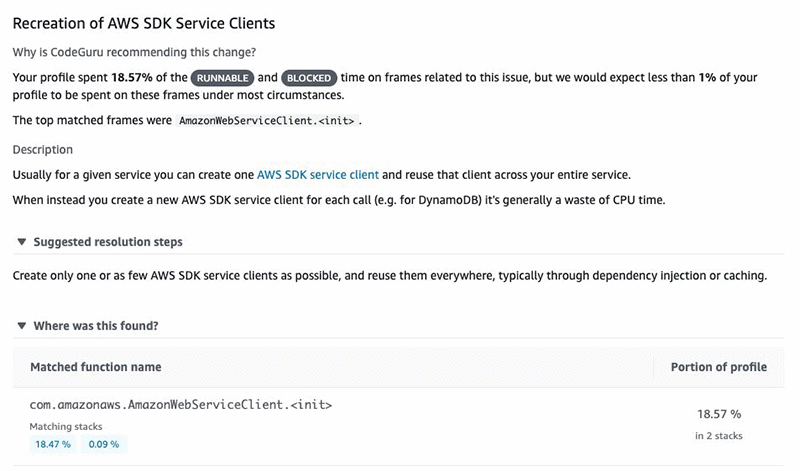Click the Matched function name column header
Image resolution: width=800 pixels, height=471 pixels.
point(96,367)
